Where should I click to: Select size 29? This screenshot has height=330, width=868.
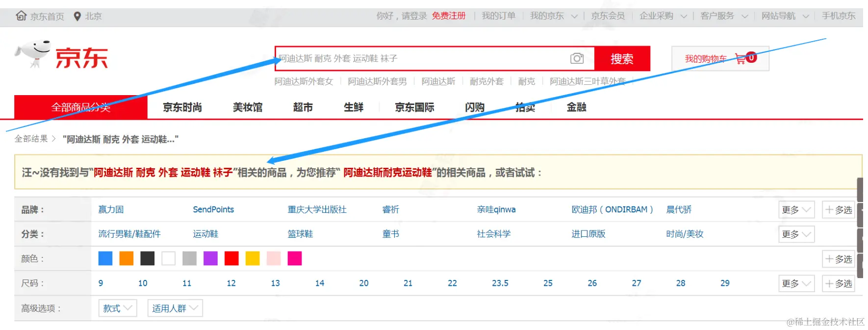tap(725, 283)
